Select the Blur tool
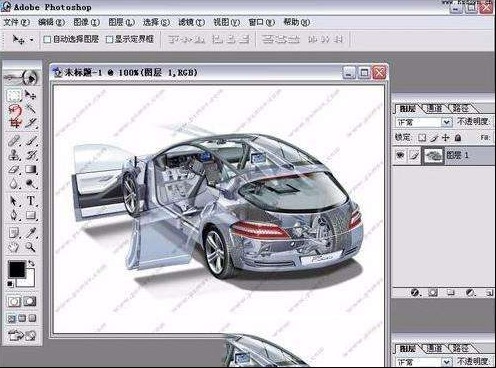 14,183
